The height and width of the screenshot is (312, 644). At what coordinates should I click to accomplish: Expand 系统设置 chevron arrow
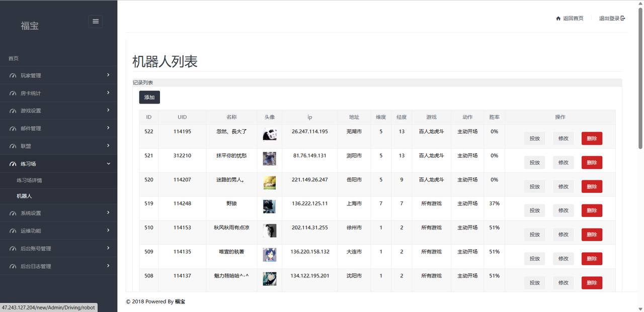[108, 213]
